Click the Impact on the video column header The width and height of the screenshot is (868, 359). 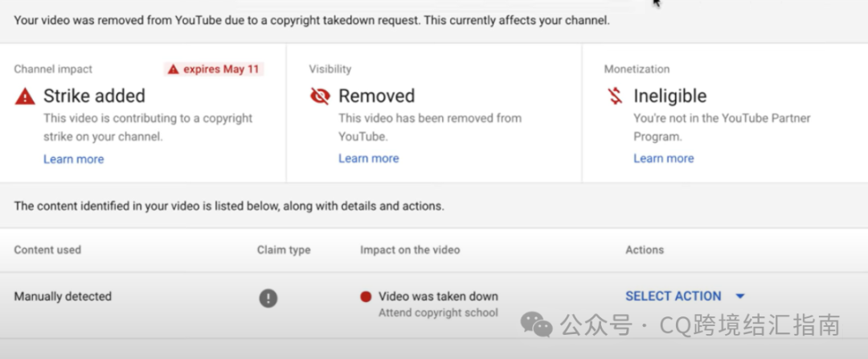(410, 250)
